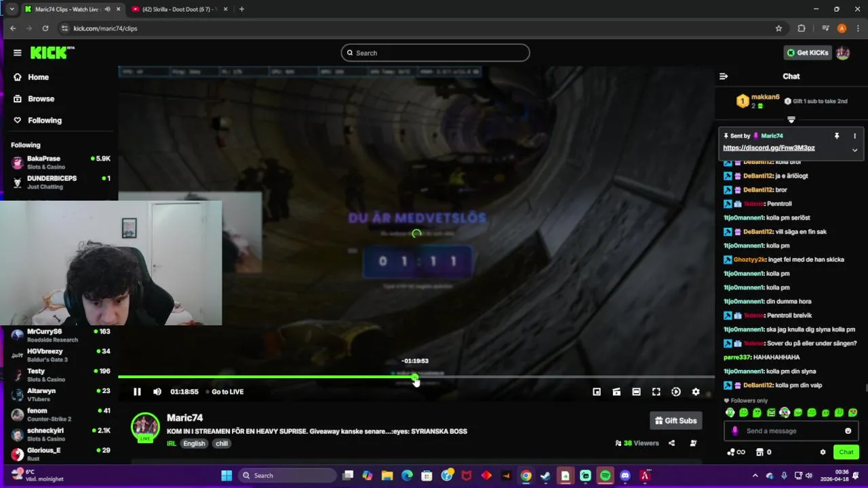The height and width of the screenshot is (488, 868).
Task: Focus the Send a message field
Action: (790, 431)
